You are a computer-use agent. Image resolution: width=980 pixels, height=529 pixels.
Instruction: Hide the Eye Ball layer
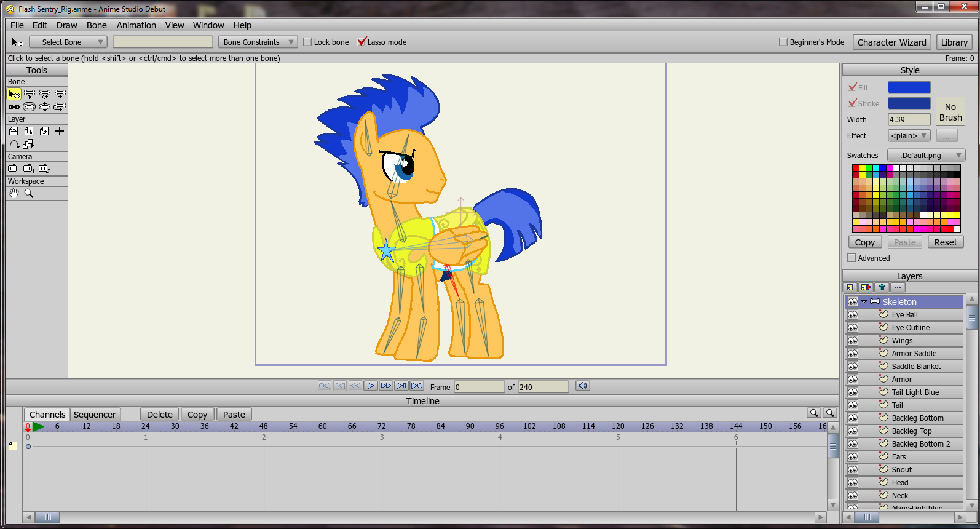coord(852,315)
